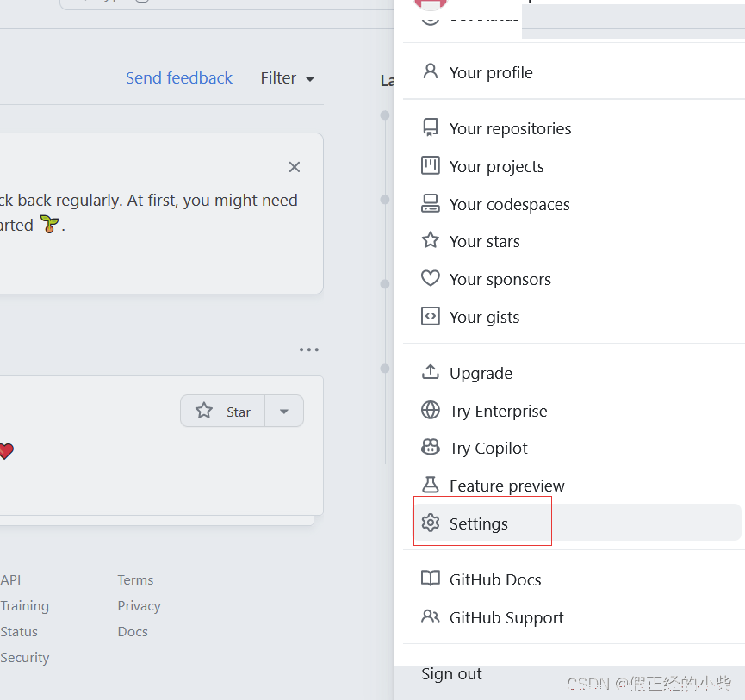Click the star icon beside Your stars
The height and width of the screenshot is (700, 745).
pos(430,241)
